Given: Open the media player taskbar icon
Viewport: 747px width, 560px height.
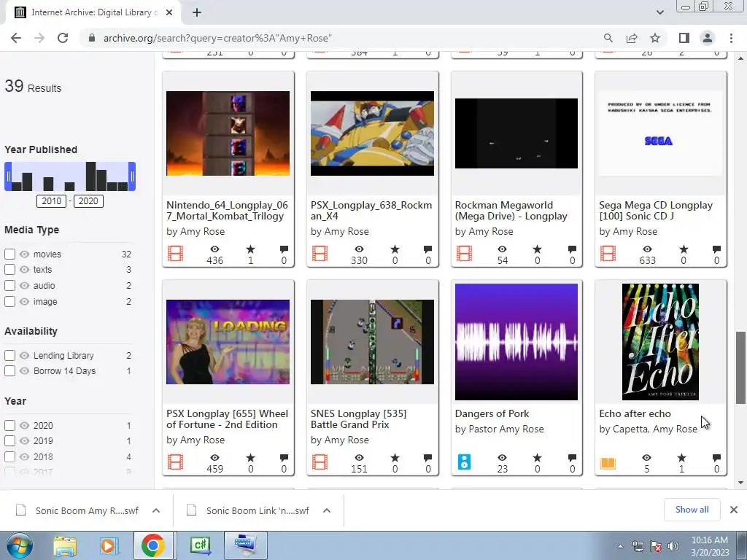Looking at the screenshot, I should (x=108, y=545).
